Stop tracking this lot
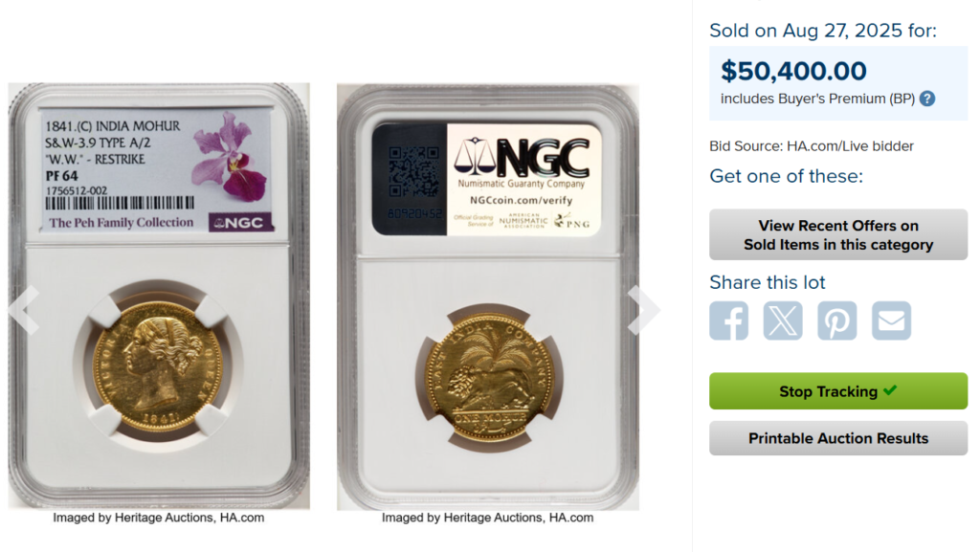 pyautogui.click(x=838, y=391)
